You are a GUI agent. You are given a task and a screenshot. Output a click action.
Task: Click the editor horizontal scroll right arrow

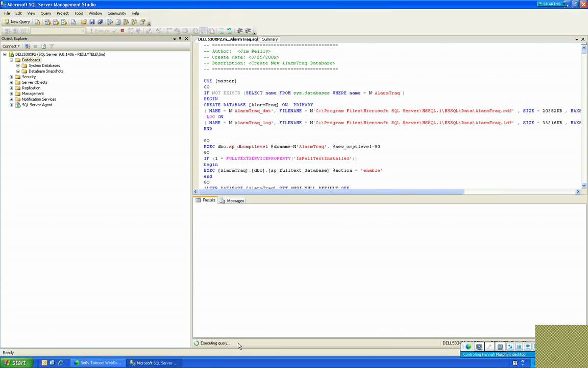tap(578, 192)
